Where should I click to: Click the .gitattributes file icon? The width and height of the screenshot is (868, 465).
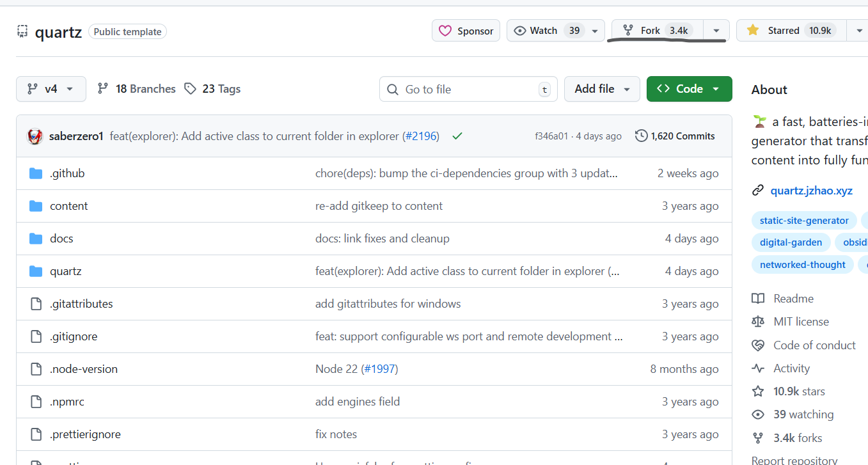tap(36, 304)
